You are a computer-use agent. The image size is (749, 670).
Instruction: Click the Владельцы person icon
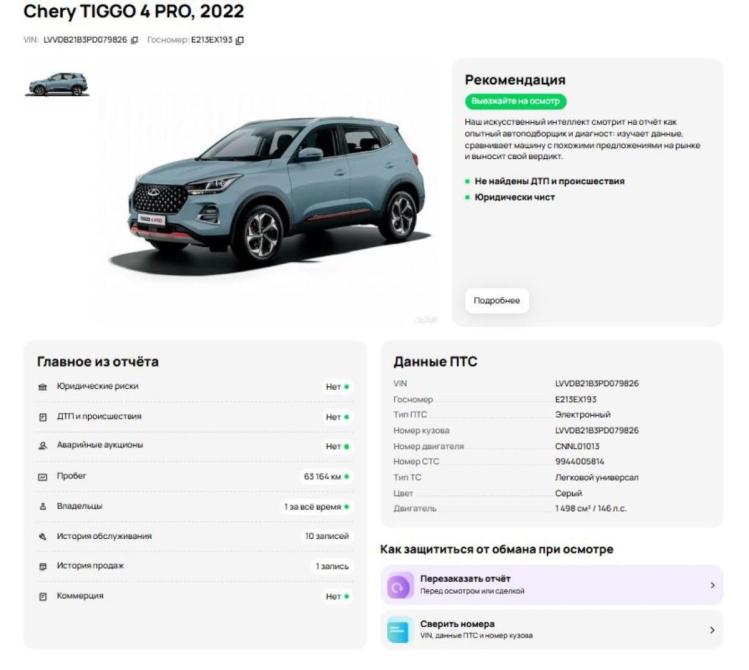point(43,507)
